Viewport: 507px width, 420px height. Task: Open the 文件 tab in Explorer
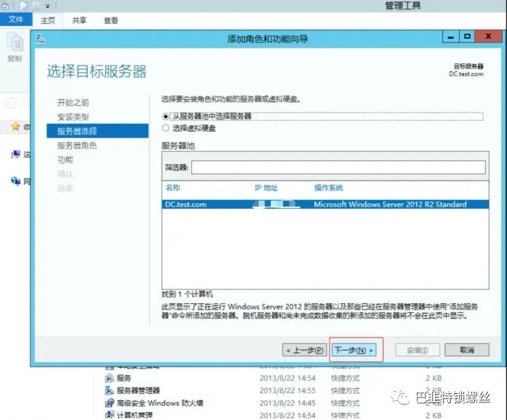pyautogui.click(x=15, y=20)
